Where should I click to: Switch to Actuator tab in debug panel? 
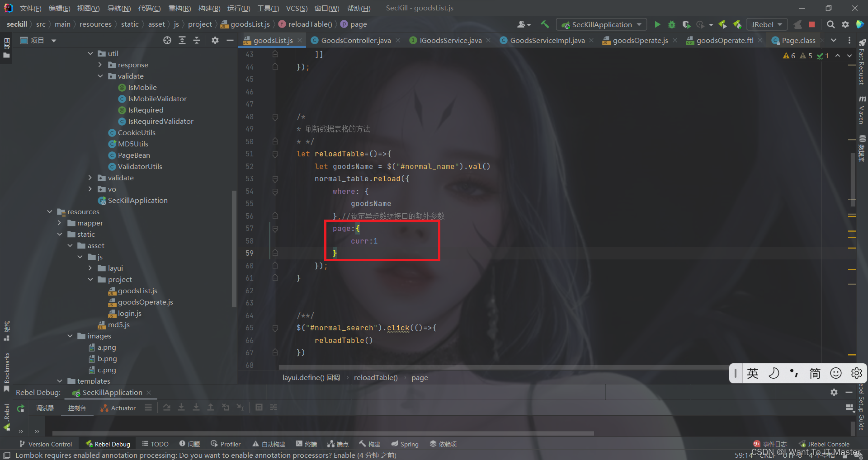pos(118,408)
